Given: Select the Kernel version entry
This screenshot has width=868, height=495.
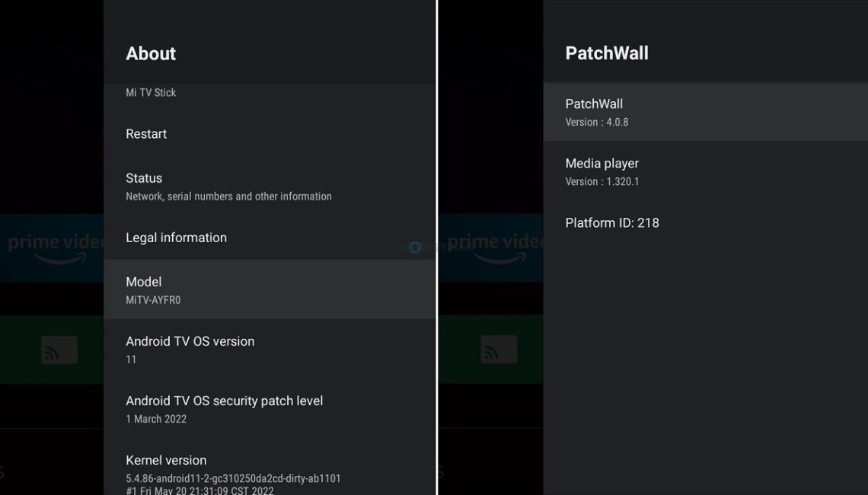Looking at the screenshot, I should [233, 468].
